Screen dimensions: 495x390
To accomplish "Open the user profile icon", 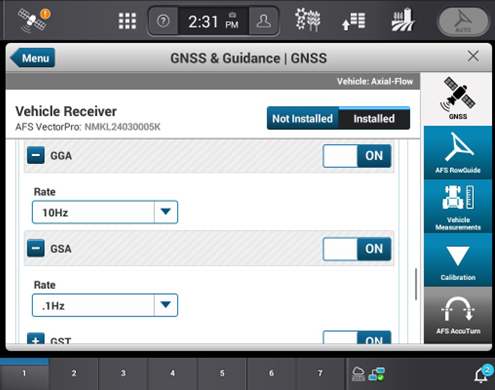I will point(263,21).
